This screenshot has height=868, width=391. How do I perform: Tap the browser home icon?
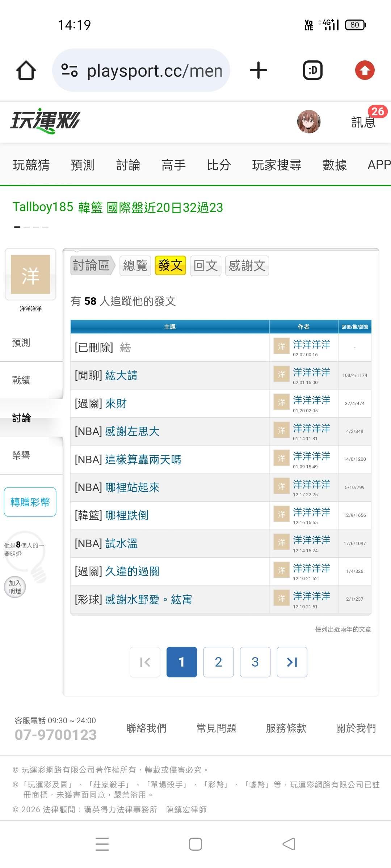[26, 70]
